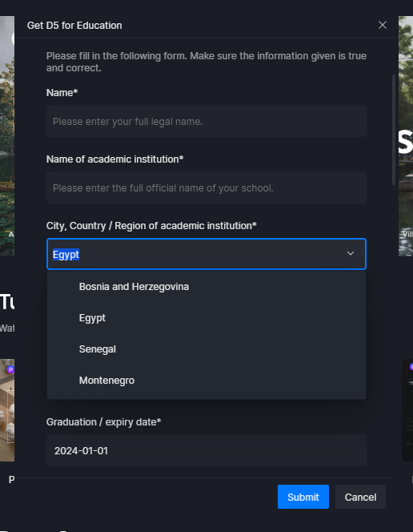
Task: Close the Get D5 for Education dialog
Action: 382,25
